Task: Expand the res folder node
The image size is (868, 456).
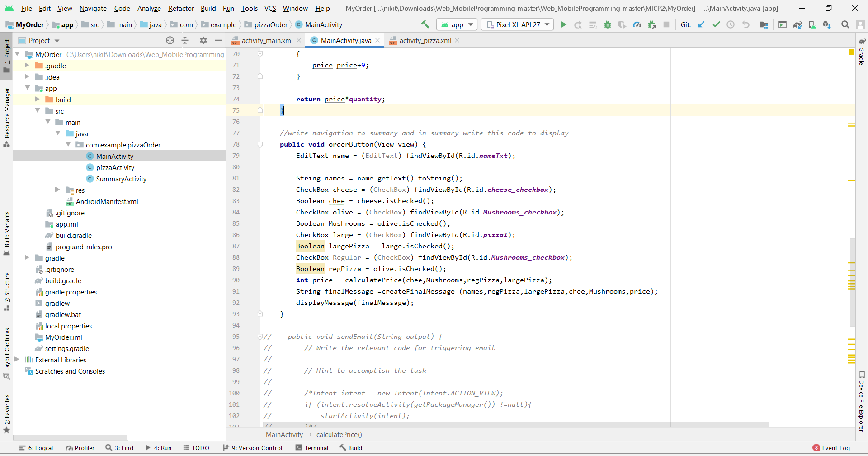Action: (57, 190)
